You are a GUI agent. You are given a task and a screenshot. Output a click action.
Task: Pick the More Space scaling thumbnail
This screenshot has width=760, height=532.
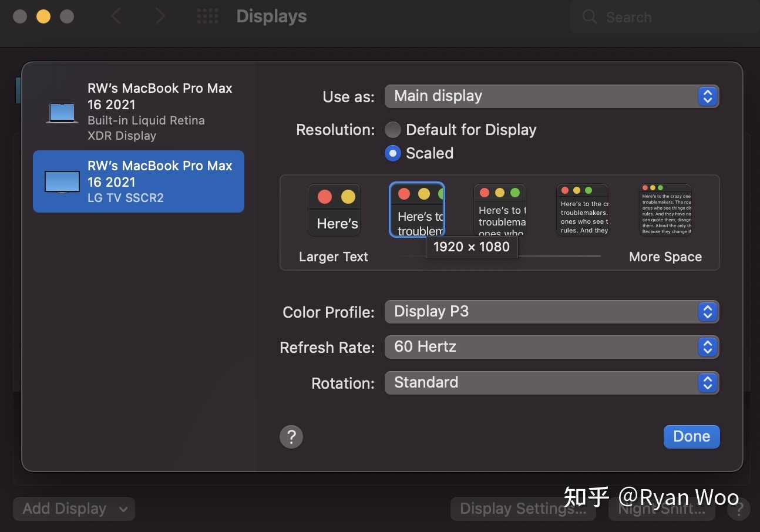click(665, 210)
